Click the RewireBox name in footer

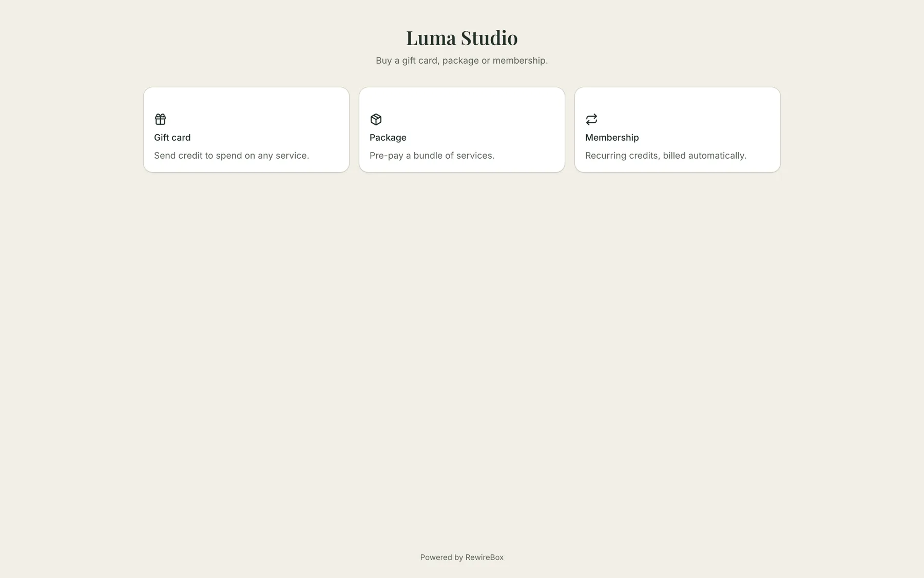point(485,557)
